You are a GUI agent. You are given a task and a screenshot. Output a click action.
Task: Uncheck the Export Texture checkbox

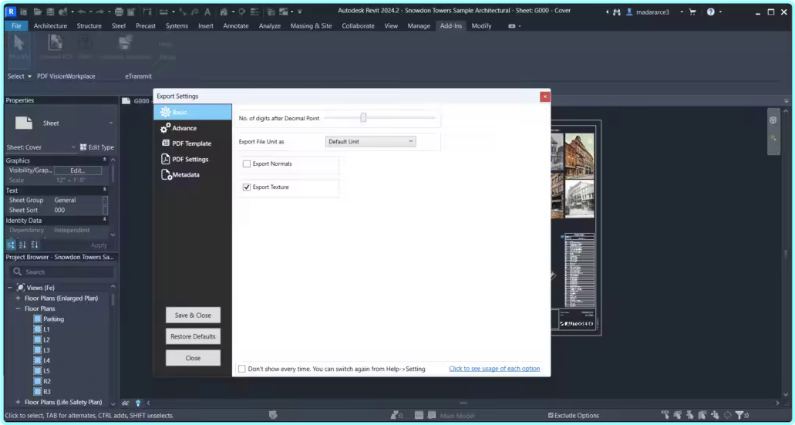(x=247, y=187)
